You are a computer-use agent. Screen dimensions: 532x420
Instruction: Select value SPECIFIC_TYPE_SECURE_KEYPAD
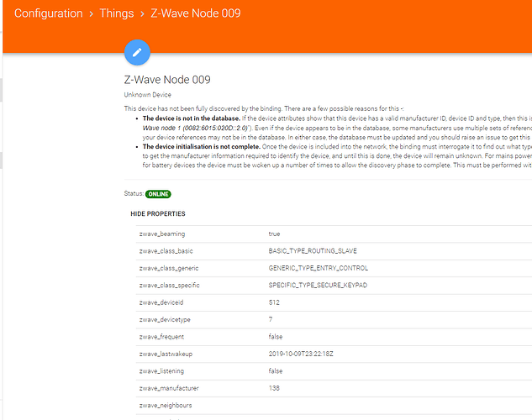point(318,286)
